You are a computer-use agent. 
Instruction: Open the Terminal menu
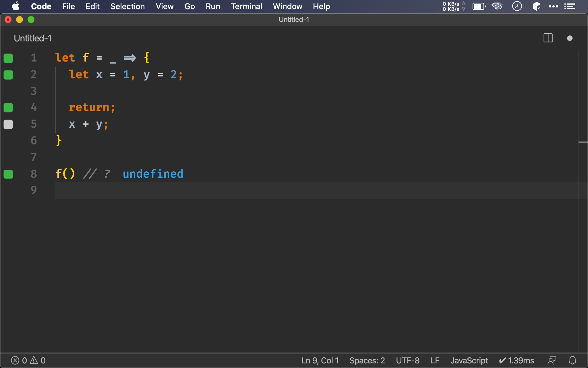(246, 6)
